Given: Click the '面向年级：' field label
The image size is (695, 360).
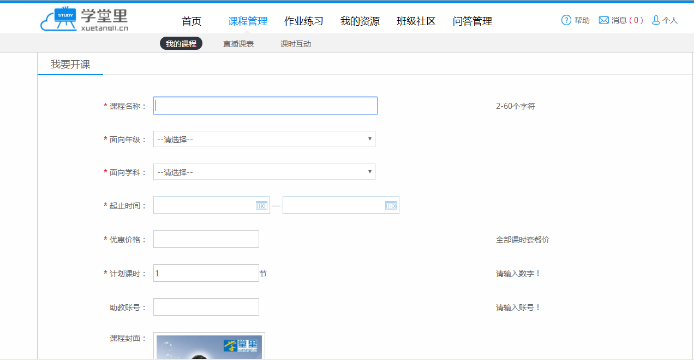Looking at the screenshot, I should pyautogui.click(x=128, y=139).
